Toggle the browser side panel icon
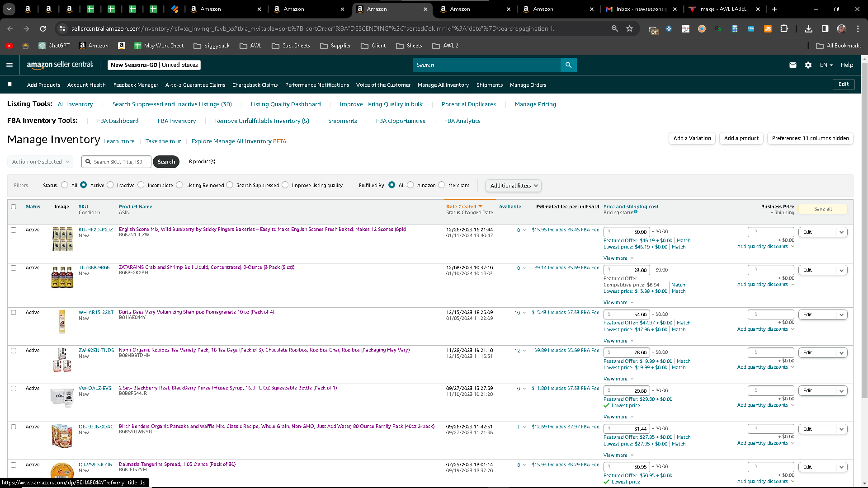The width and height of the screenshot is (868, 488). pyautogui.click(x=825, y=28)
